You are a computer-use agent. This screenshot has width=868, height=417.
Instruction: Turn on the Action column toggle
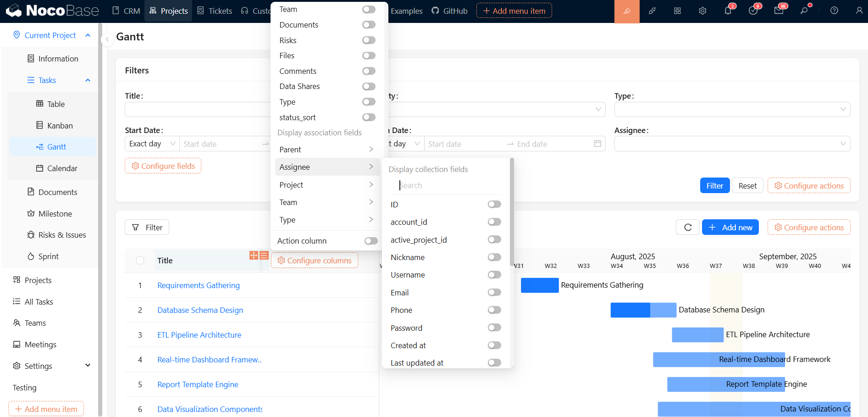(370, 241)
